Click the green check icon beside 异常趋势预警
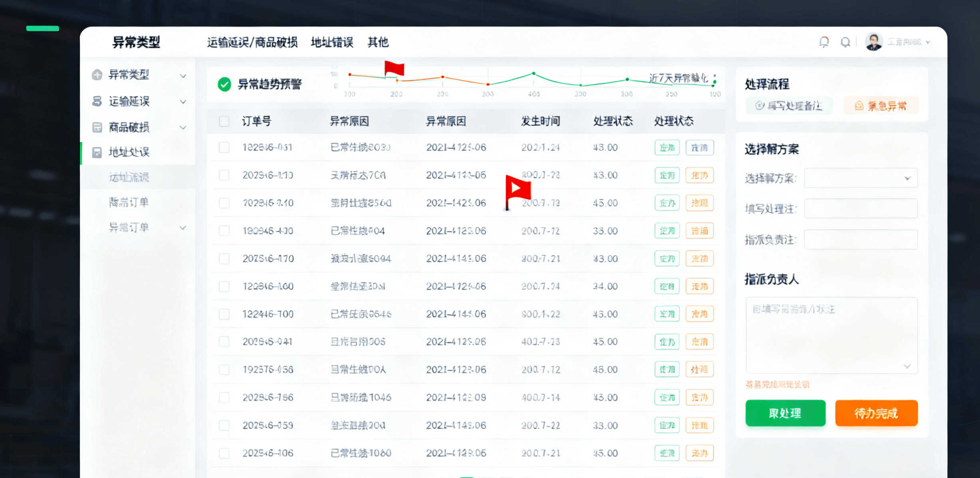The image size is (980, 478). [x=224, y=84]
